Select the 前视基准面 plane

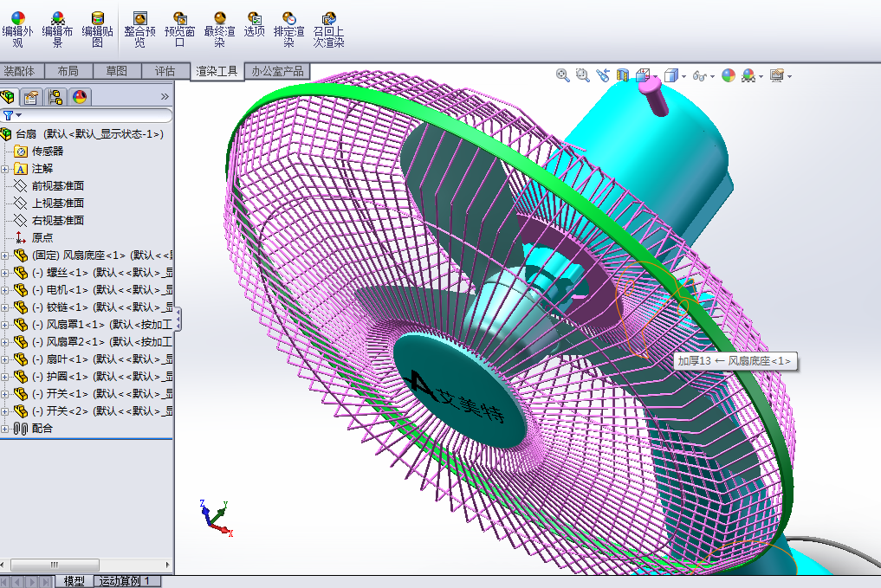click(x=49, y=186)
